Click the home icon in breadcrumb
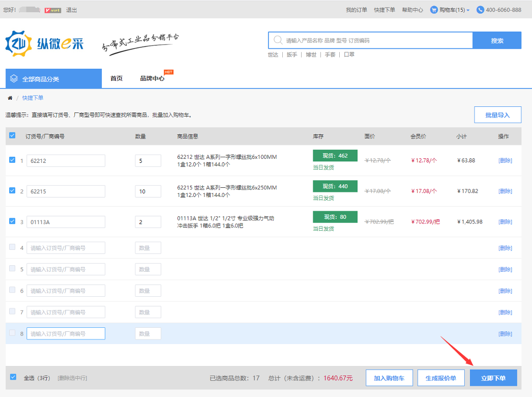 pyautogui.click(x=10, y=98)
